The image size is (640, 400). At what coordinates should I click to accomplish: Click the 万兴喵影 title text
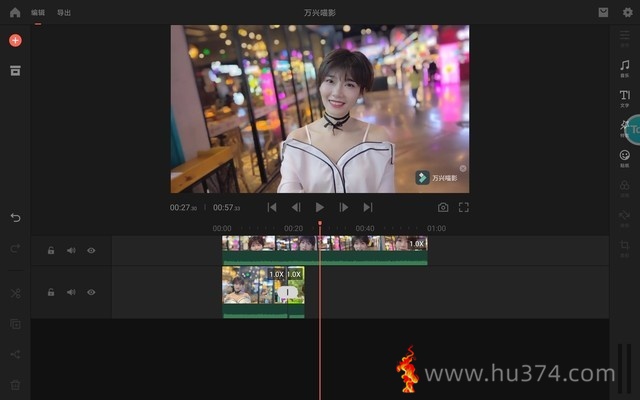[320, 13]
